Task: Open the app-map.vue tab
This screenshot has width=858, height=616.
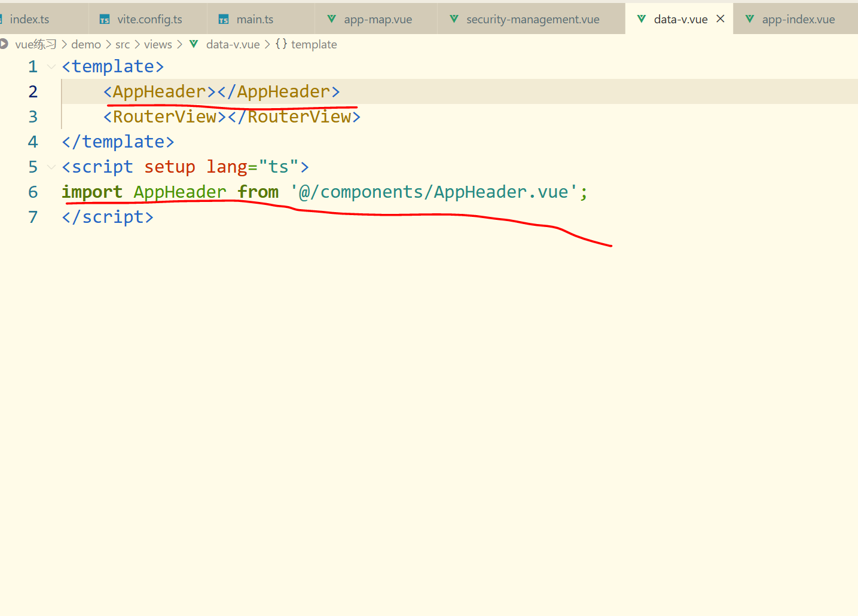Action: [x=377, y=19]
